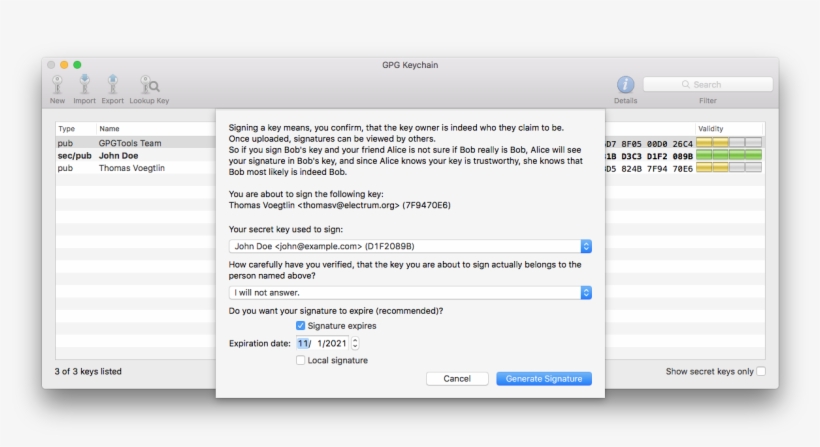Image resolution: width=820 pixels, height=447 pixels.
Task: Show key Details info icon
Action: coord(625,85)
